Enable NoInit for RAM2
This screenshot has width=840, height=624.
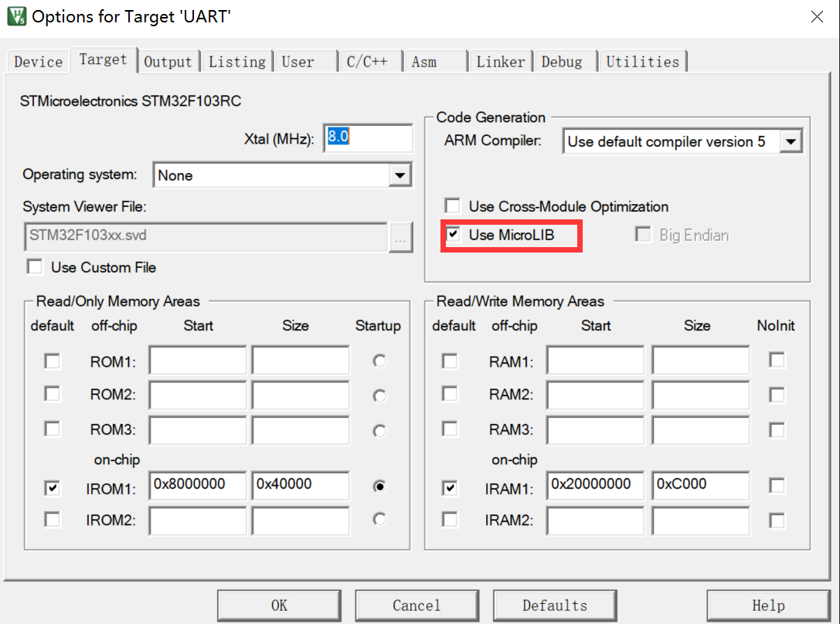777,395
